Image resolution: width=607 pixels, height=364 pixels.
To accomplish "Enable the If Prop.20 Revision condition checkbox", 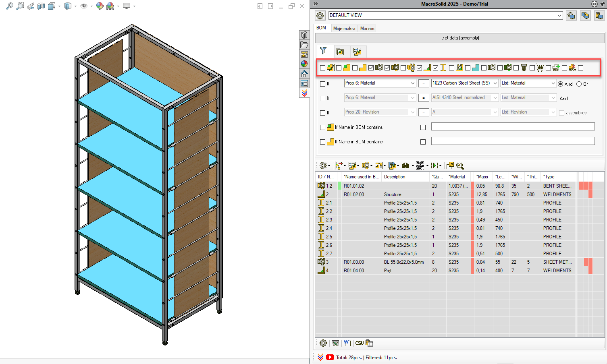I will [322, 113].
